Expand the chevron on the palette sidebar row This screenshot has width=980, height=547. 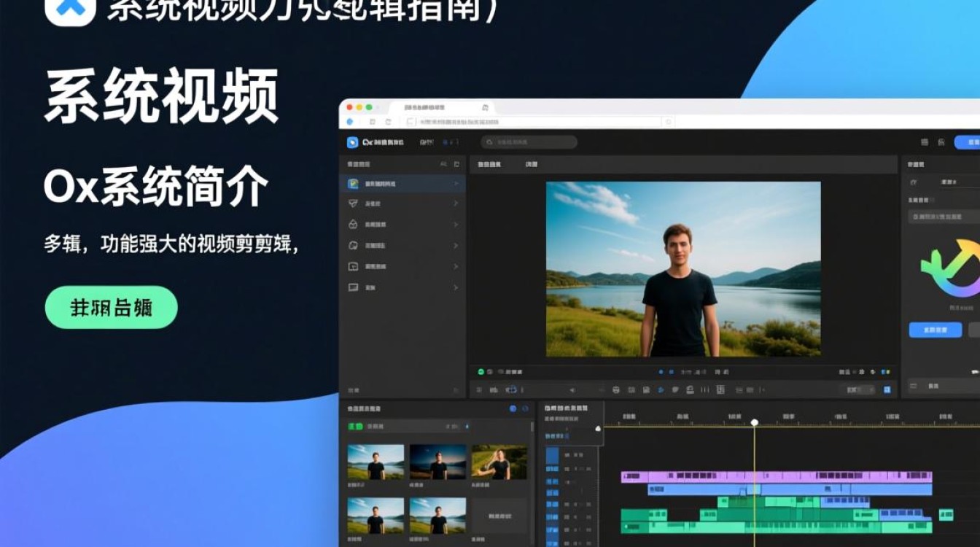tap(456, 246)
